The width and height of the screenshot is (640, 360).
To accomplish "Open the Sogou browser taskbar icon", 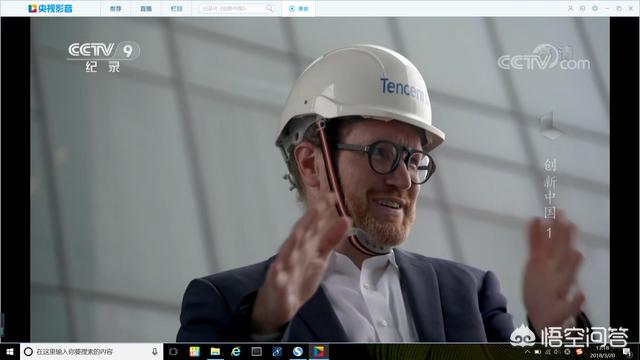I will tap(298, 351).
